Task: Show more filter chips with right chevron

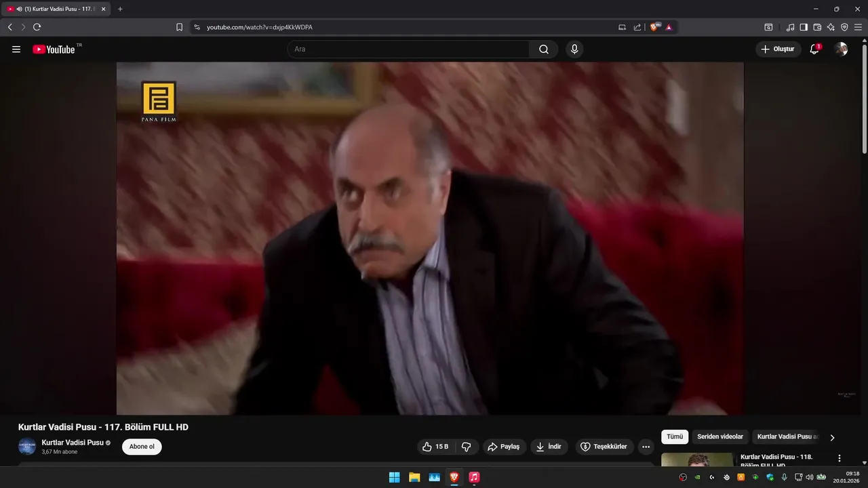Action: pos(832,438)
